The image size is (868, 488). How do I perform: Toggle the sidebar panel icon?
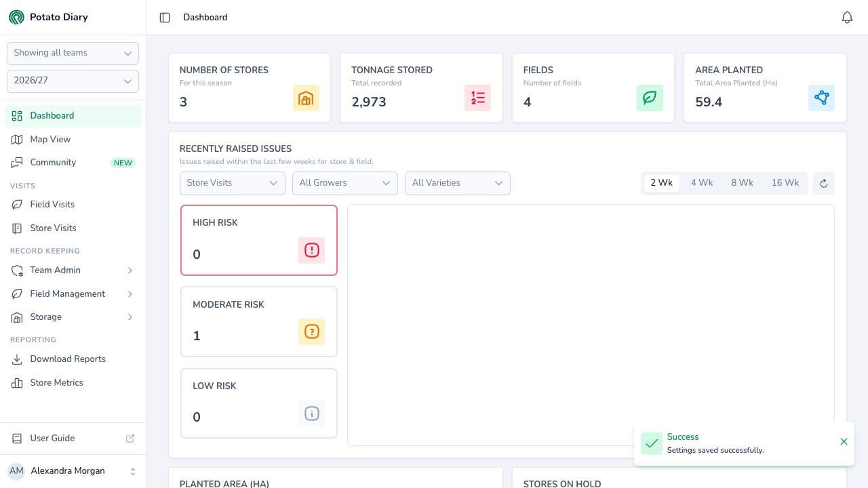pyautogui.click(x=165, y=18)
